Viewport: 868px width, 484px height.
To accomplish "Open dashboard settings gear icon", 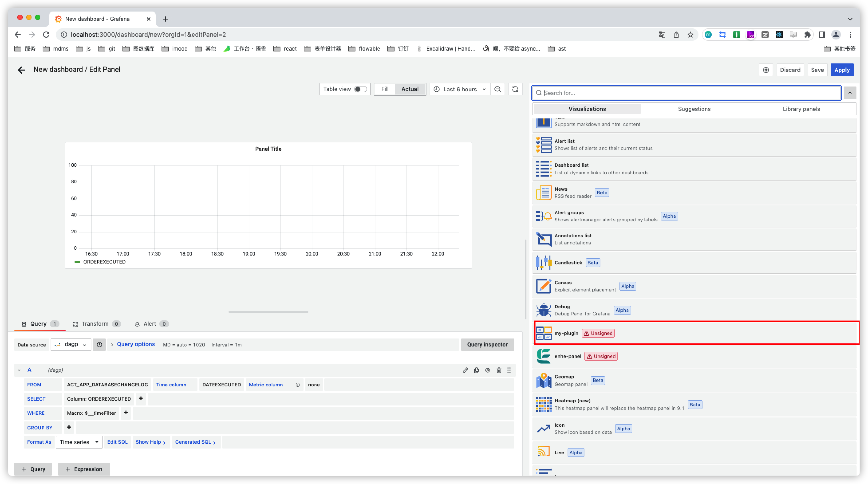I will pyautogui.click(x=765, y=70).
